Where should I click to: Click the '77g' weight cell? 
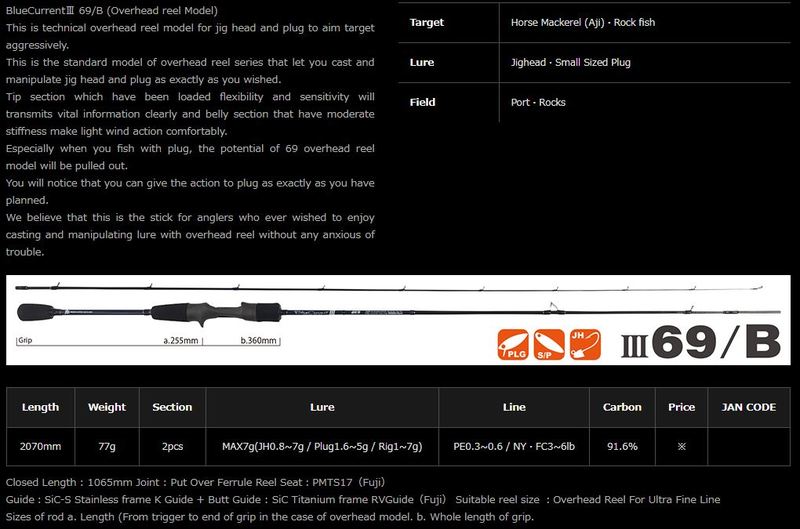click(x=107, y=446)
